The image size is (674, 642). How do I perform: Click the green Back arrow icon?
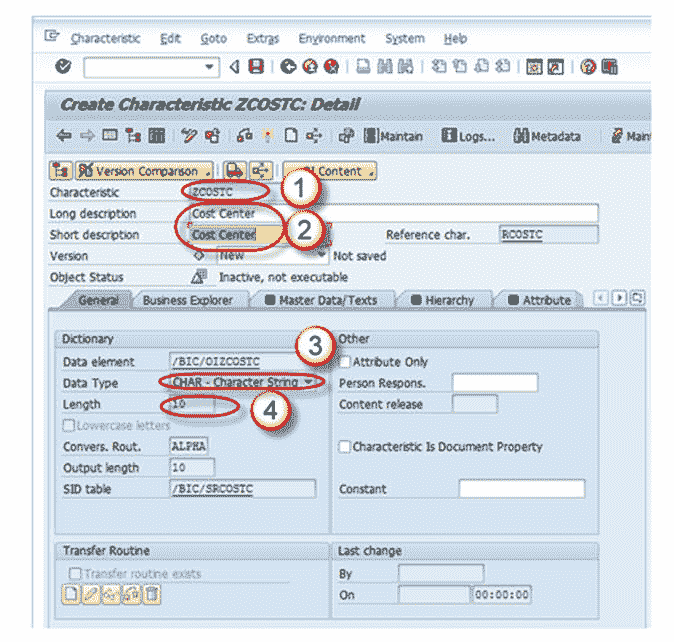[x=288, y=67]
